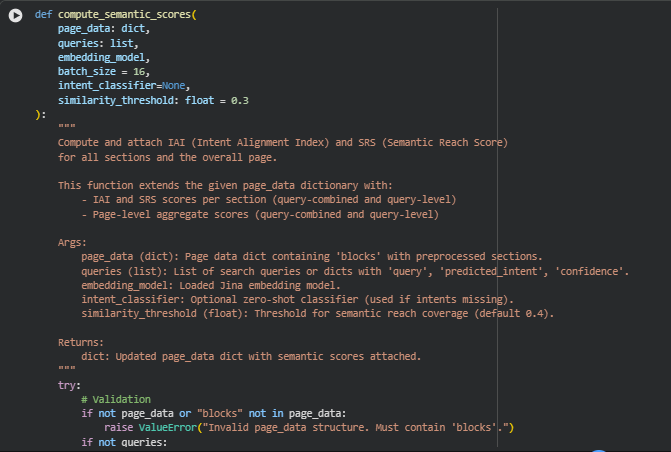Screen dimensions: 671x452
Task: Click the '# Validation' comment
Action: pyautogui.click(x=116, y=399)
